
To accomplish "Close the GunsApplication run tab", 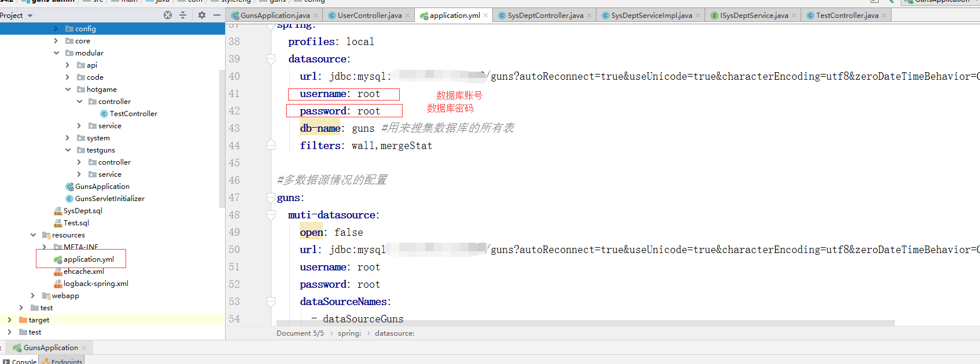I will click(84, 348).
